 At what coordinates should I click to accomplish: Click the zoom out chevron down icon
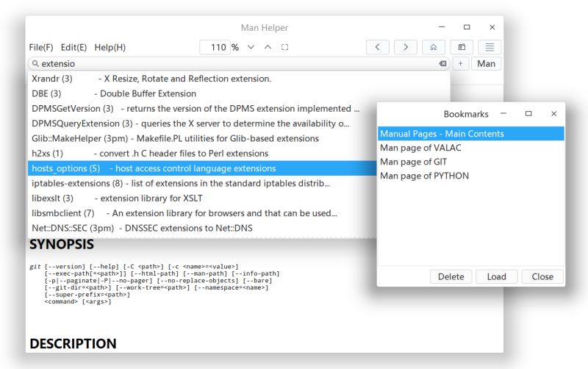tap(251, 47)
